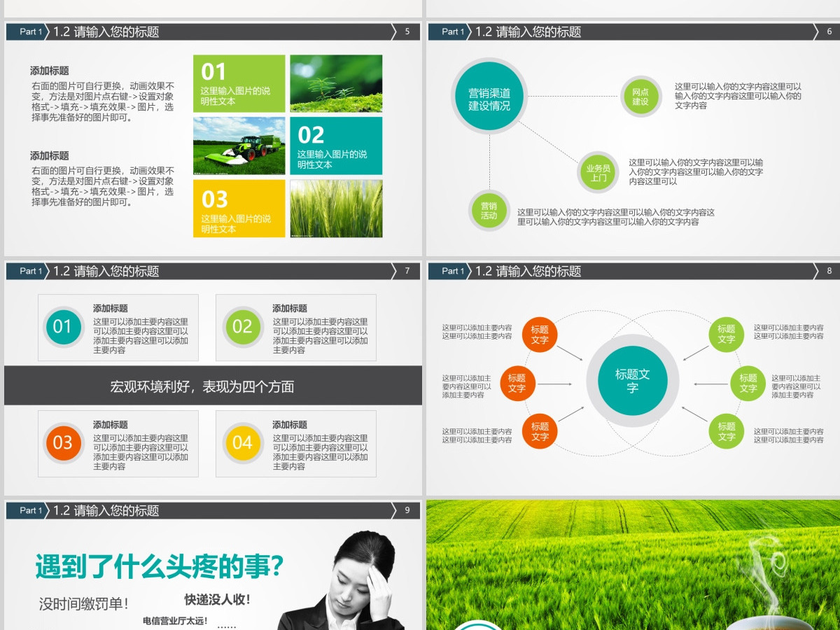The width and height of the screenshot is (840, 630).
Task: Click the title 1.2 请输入您的标题 on slide 9
Action: pyautogui.click(x=106, y=510)
